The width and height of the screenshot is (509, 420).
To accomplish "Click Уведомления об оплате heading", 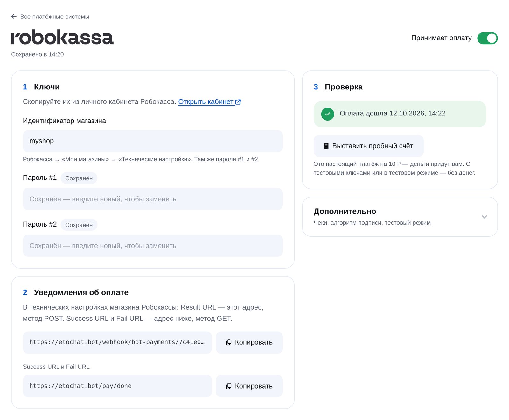I will click(x=81, y=292).
